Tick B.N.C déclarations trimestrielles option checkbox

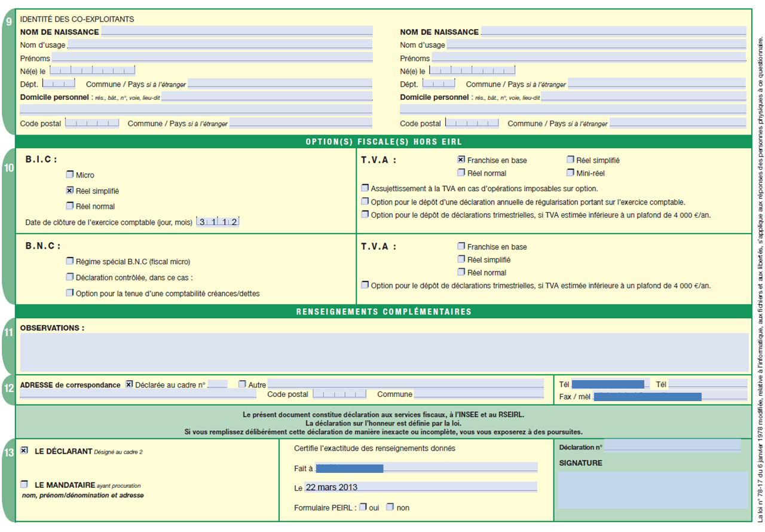click(x=365, y=285)
